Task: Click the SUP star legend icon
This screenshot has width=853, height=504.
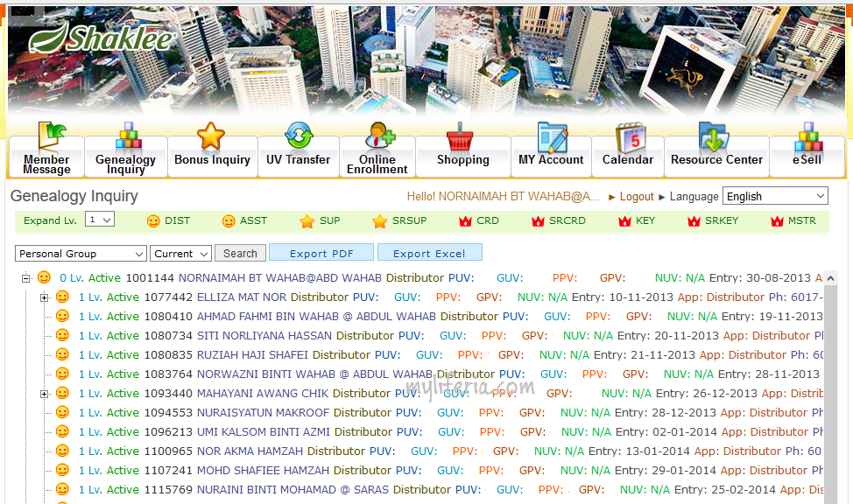Action: tap(307, 221)
